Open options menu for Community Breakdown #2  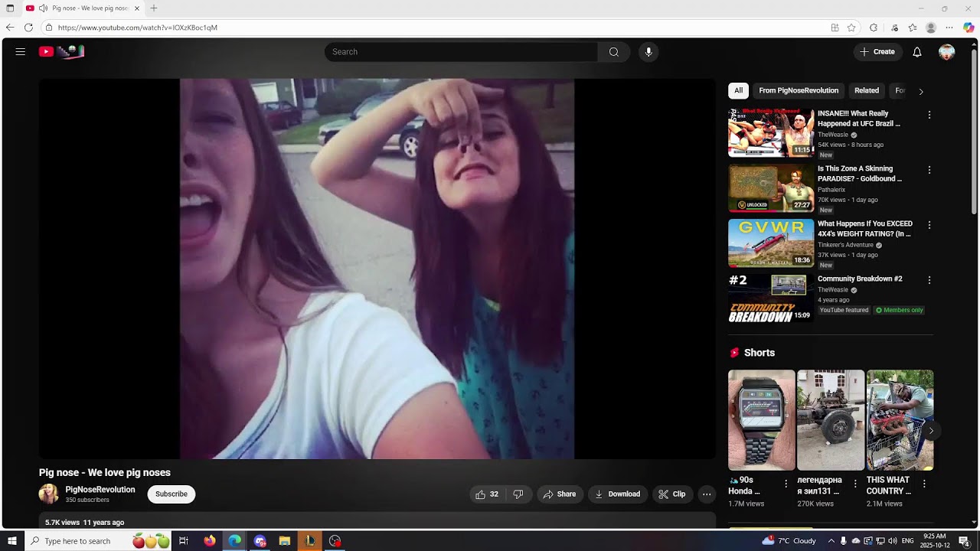click(x=929, y=280)
